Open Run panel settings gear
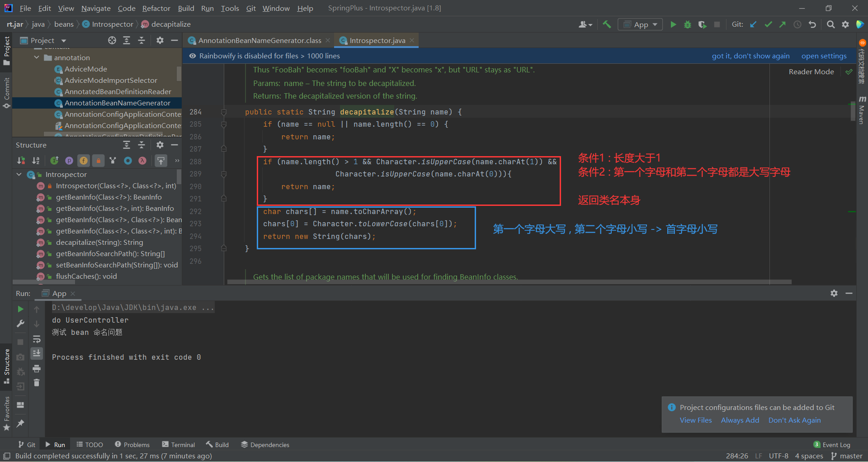This screenshot has height=462, width=868. 834,293
